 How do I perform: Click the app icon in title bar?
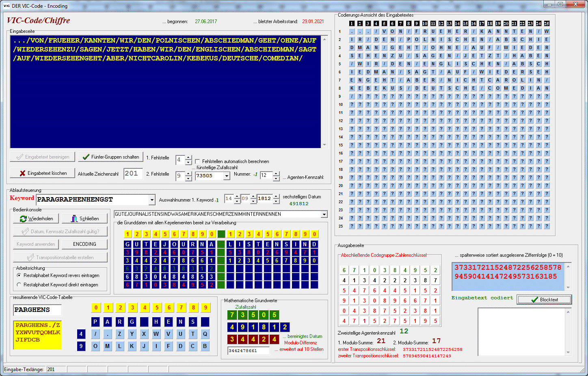pyautogui.click(x=6, y=6)
